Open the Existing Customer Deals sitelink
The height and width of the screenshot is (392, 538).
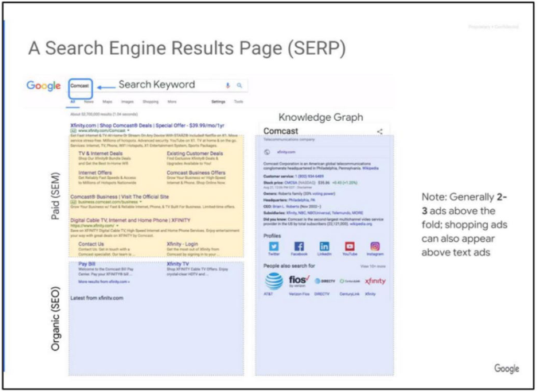click(195, 153)
